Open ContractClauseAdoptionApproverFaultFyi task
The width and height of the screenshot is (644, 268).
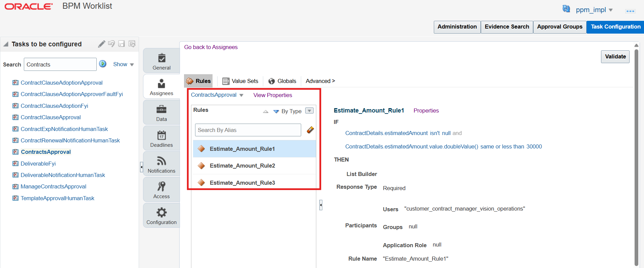pos(72,94)
